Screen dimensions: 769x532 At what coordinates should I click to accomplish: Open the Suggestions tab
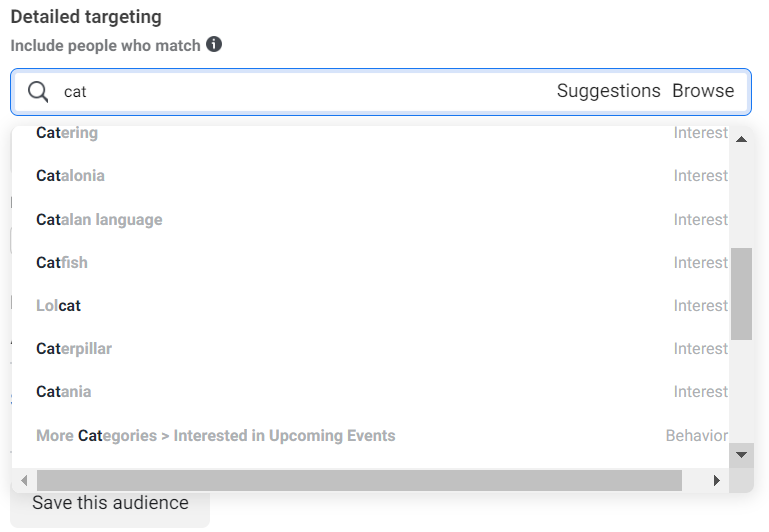click(x=608, y=91)
